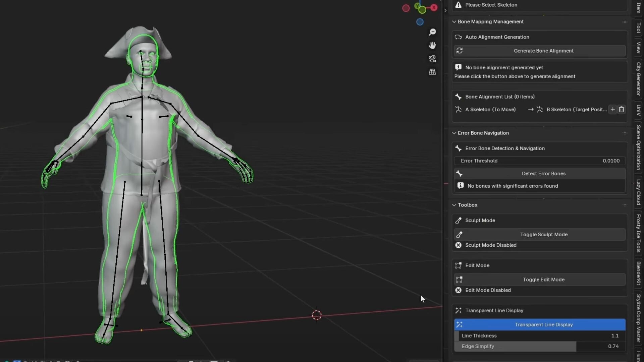Collapse the Bone Mapping Management panel

(x=454, y=21)
